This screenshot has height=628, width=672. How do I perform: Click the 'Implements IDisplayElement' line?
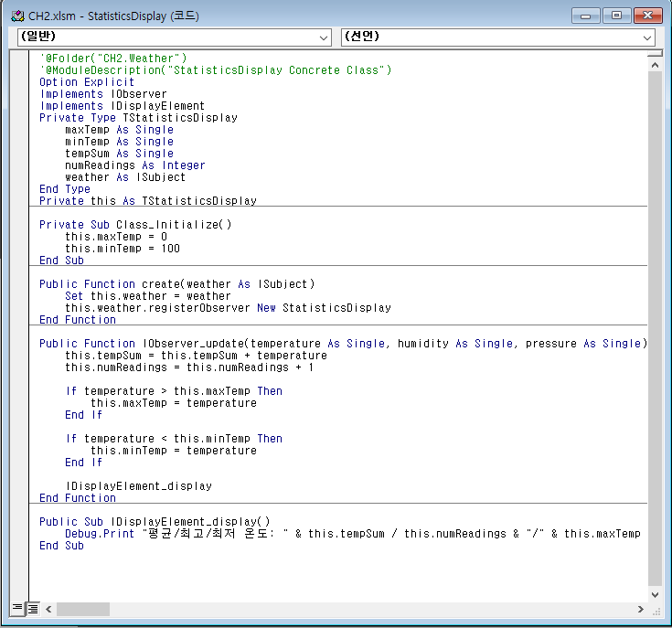click(x=123, y=106)
